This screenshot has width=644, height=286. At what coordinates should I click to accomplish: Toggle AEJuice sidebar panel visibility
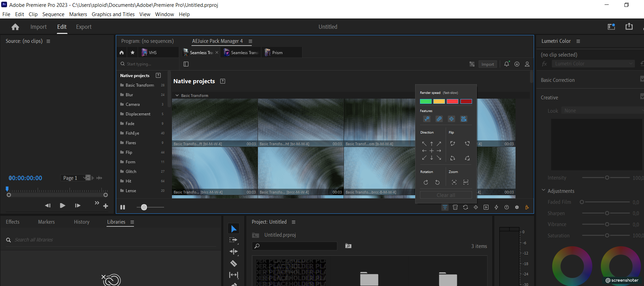tap(186, 64)
